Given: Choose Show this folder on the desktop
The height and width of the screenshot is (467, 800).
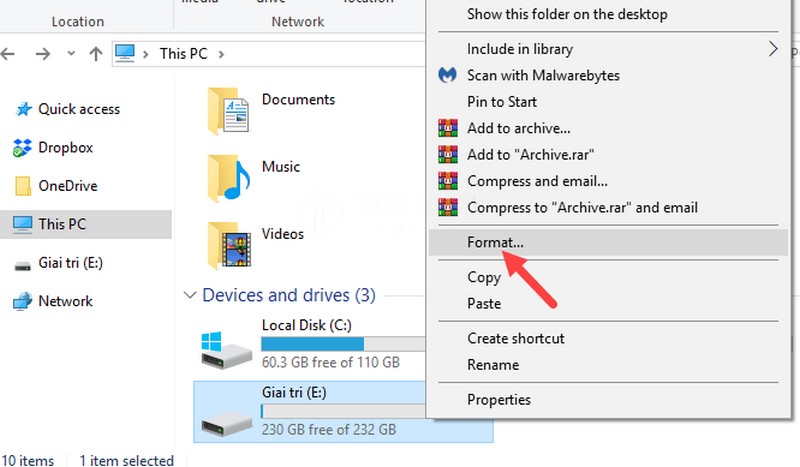Looking at the screenshot, I should (567, 14).
